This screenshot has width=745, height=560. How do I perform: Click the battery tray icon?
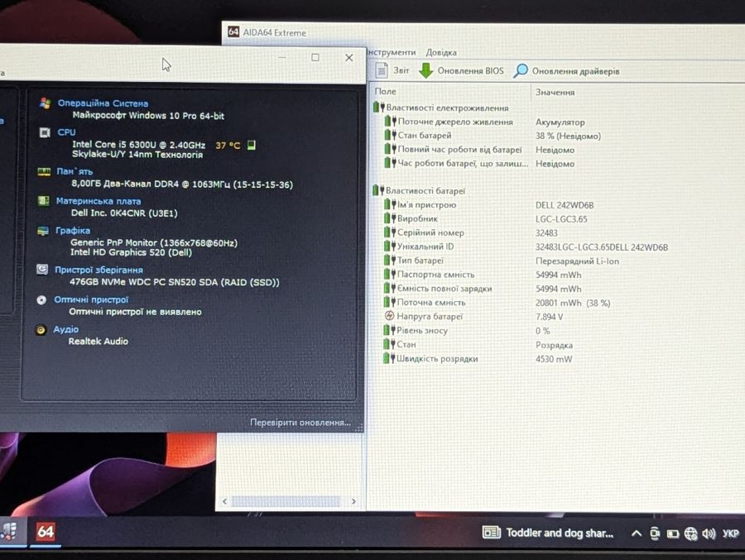672,534
